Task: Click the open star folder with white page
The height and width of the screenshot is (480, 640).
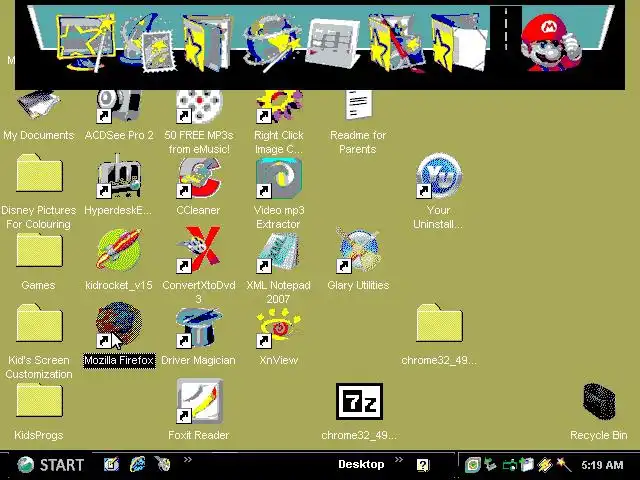Action: (458, 42)
